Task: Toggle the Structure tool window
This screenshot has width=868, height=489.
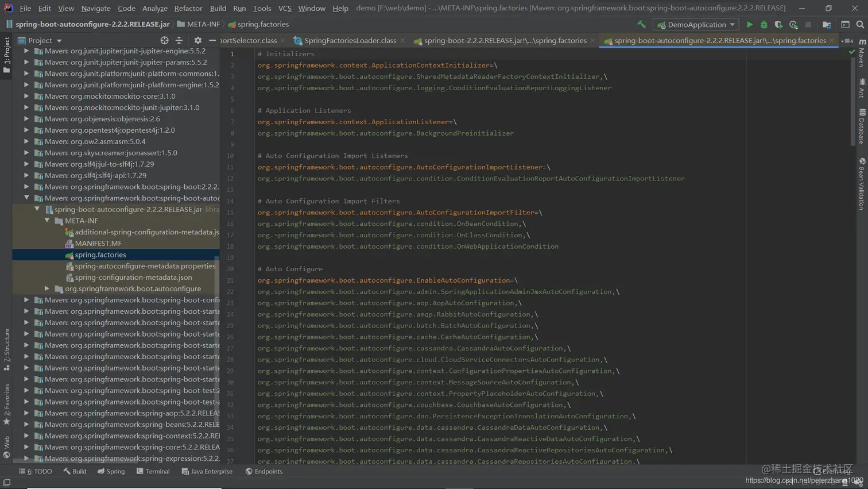Action: 7,349
